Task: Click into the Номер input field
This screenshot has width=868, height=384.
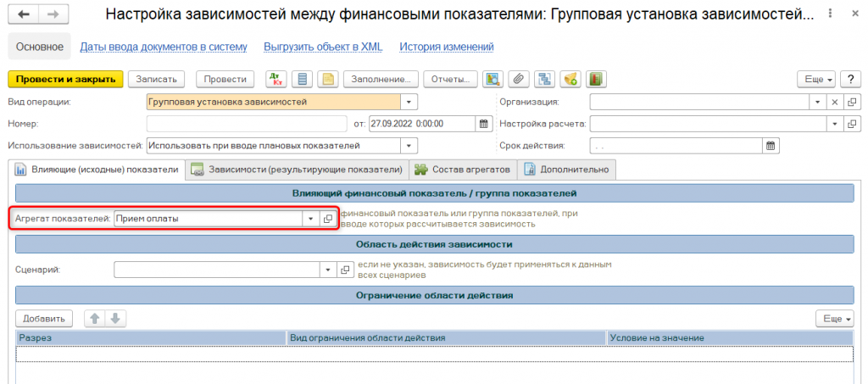Action: [246, 124]
